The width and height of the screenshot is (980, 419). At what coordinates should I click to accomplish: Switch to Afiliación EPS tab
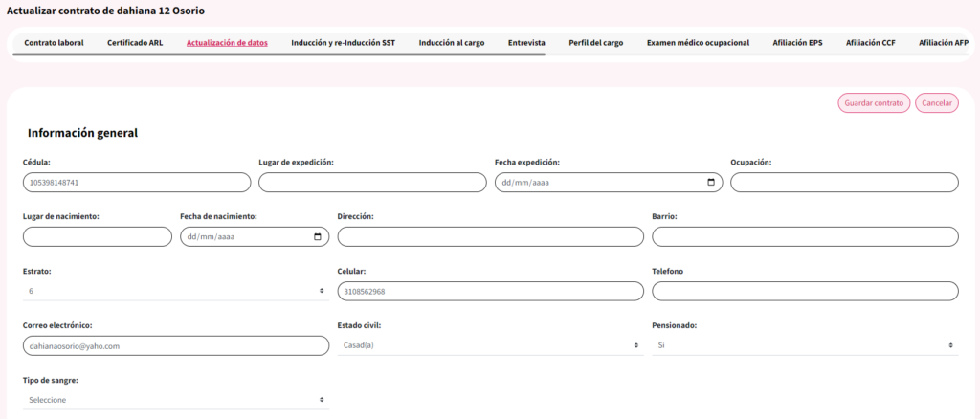click(797, 43)
